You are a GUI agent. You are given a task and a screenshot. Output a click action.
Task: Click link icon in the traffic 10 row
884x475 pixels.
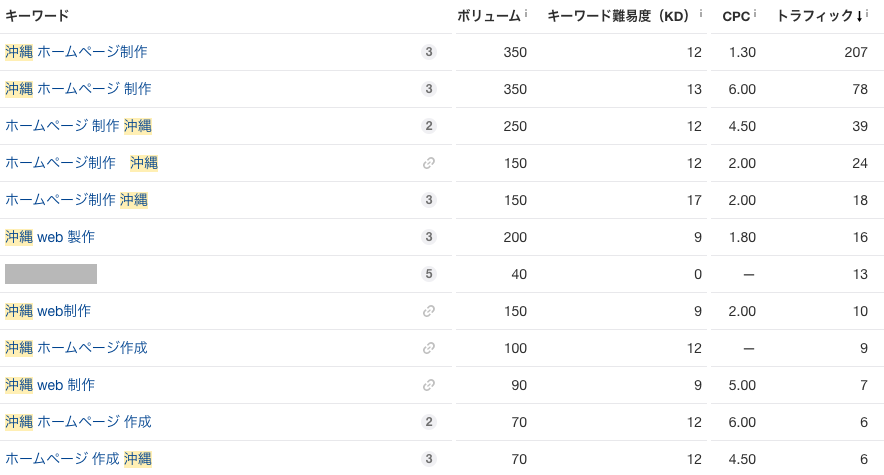click(x=429, y=311)
